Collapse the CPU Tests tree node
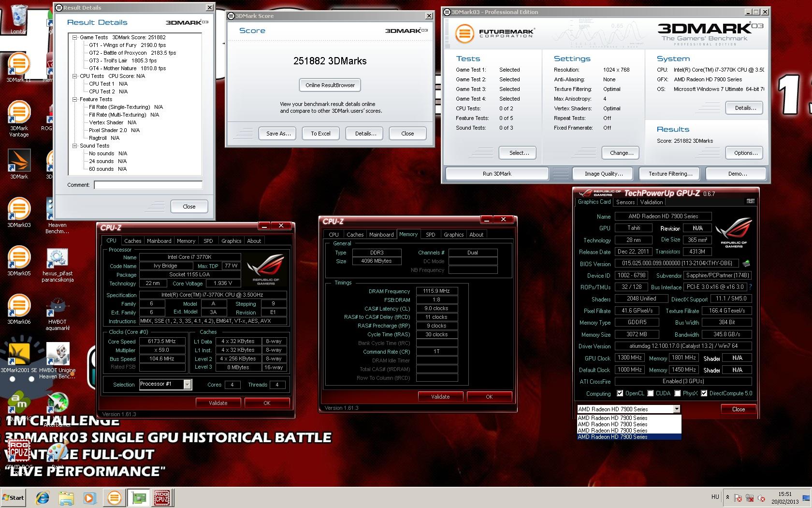This screenshot has width=812, height=508. click(75, 76)
